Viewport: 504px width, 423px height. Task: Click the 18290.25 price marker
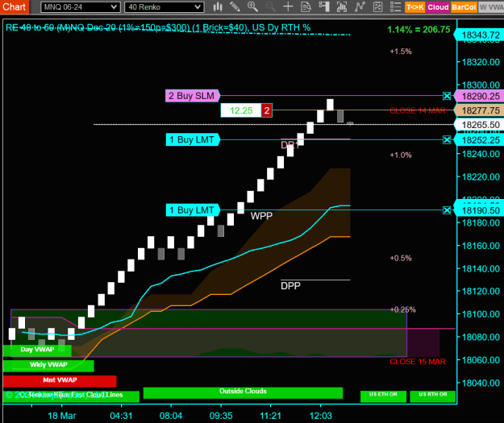(x=481, y=96)
